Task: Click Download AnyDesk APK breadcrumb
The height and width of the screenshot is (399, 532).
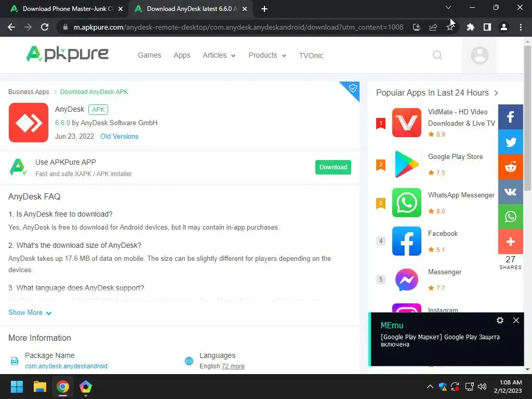Action: (x=94, y=92)
